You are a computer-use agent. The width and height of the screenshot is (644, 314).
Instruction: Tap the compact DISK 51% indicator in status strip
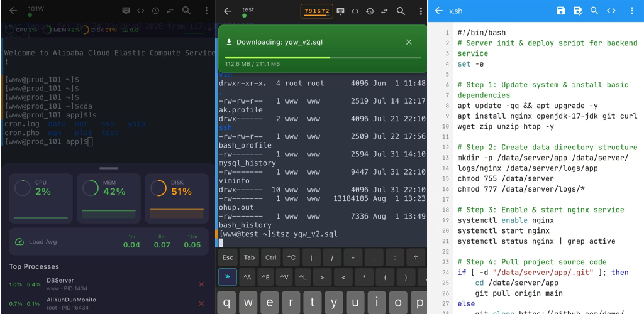[99, 30]
